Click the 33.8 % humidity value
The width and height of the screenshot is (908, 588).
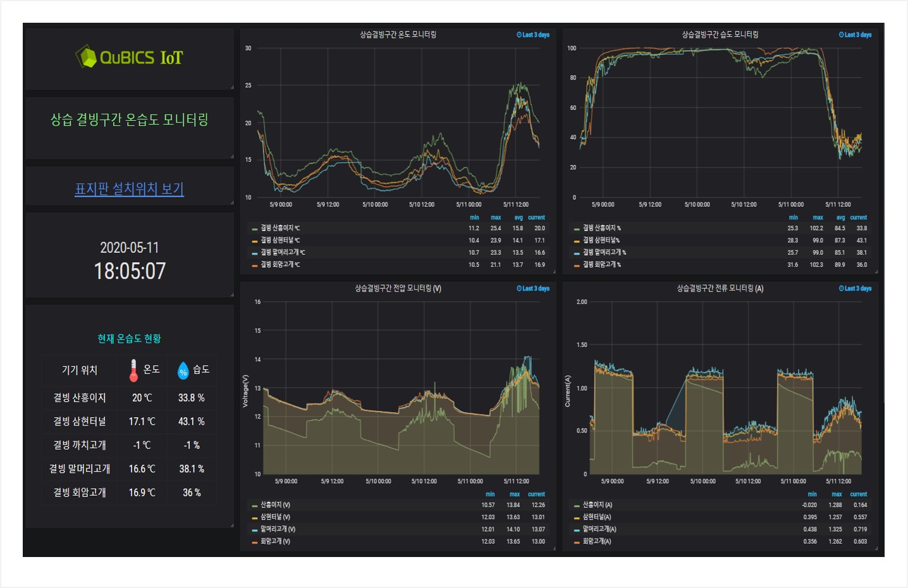click(x=191, y=398)
